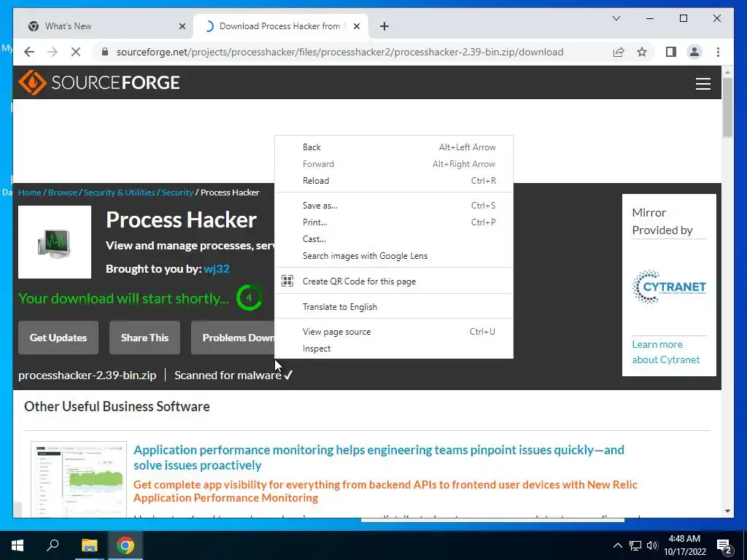Click the Your download will start shortly text
747x560 pixels.
pos(123,298)
